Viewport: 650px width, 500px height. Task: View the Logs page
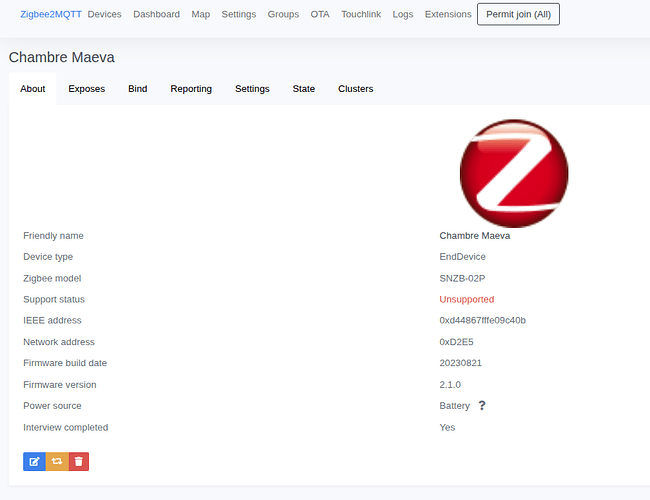tap(403, 14)
